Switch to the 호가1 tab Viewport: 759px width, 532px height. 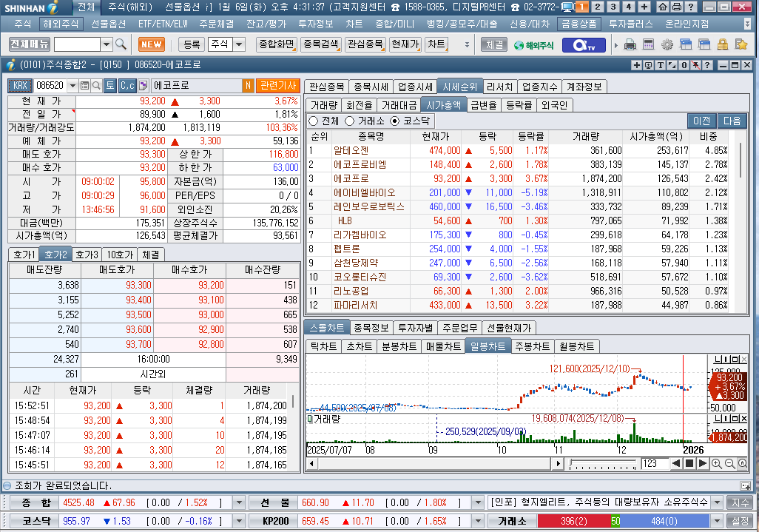click(x=24, y=255)
